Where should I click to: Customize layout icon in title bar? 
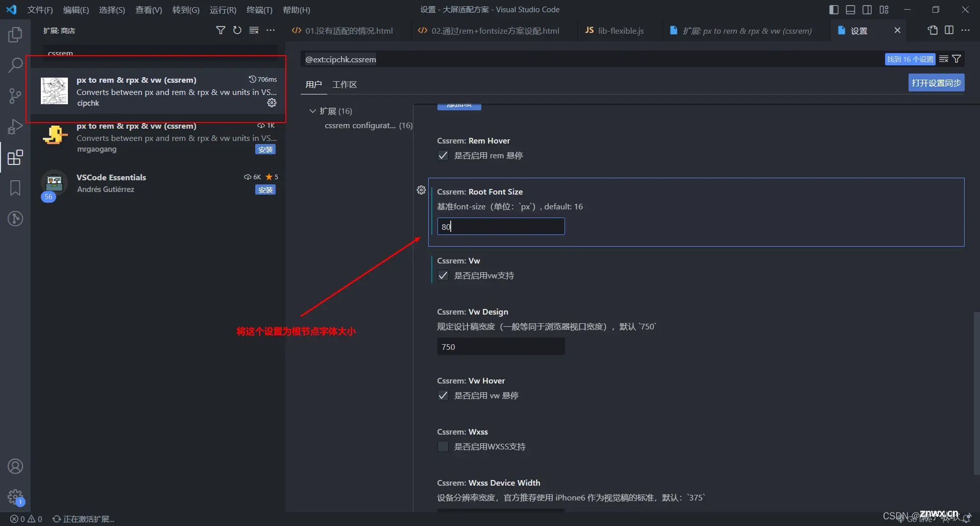coord(884,10)
